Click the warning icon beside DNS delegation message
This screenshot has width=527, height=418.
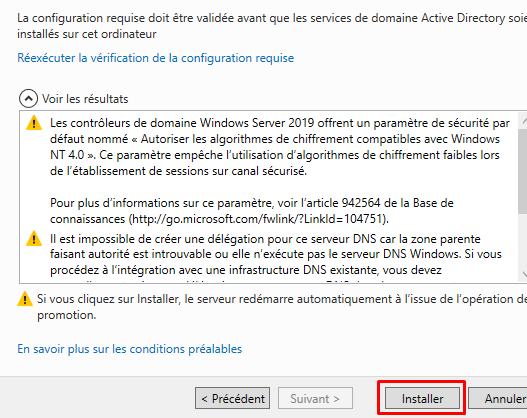click(34, 239)
